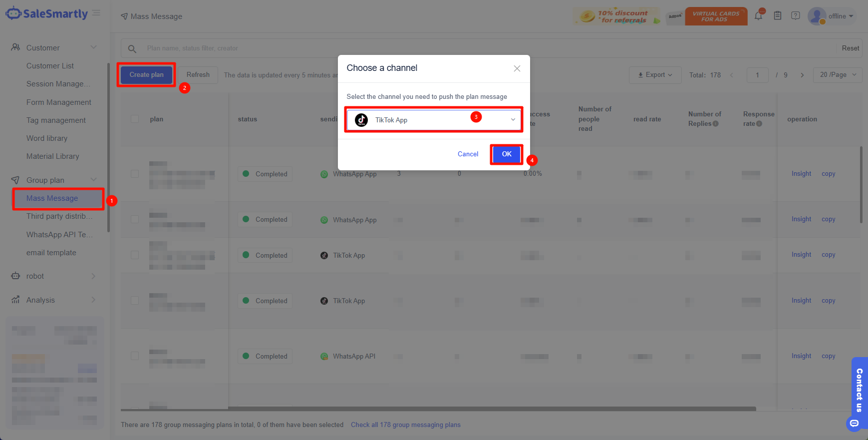This screenshot has height=440, width=868.
Task: Expand the robot menu section
Action: (93, 276)
